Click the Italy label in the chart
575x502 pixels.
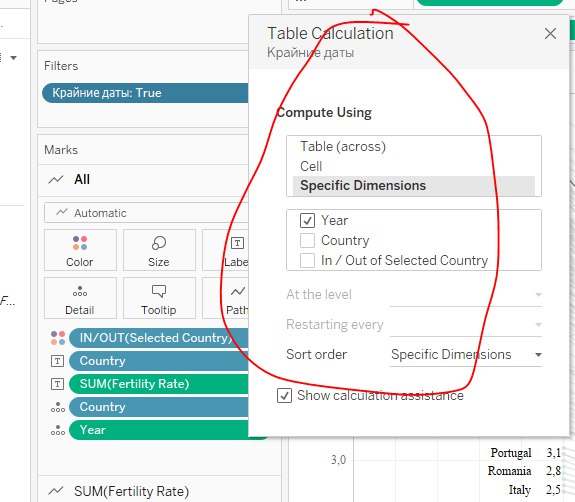[520, 490]
